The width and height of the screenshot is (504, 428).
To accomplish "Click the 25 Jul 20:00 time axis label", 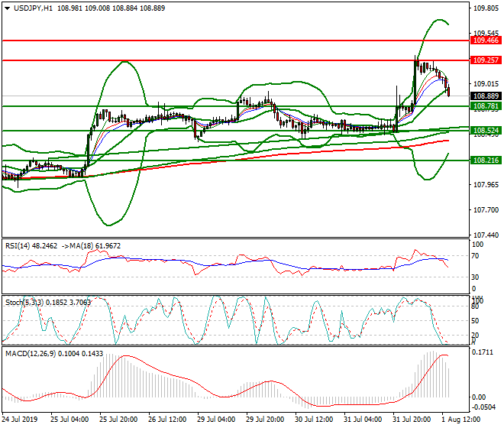I will (x=118, y=420).
